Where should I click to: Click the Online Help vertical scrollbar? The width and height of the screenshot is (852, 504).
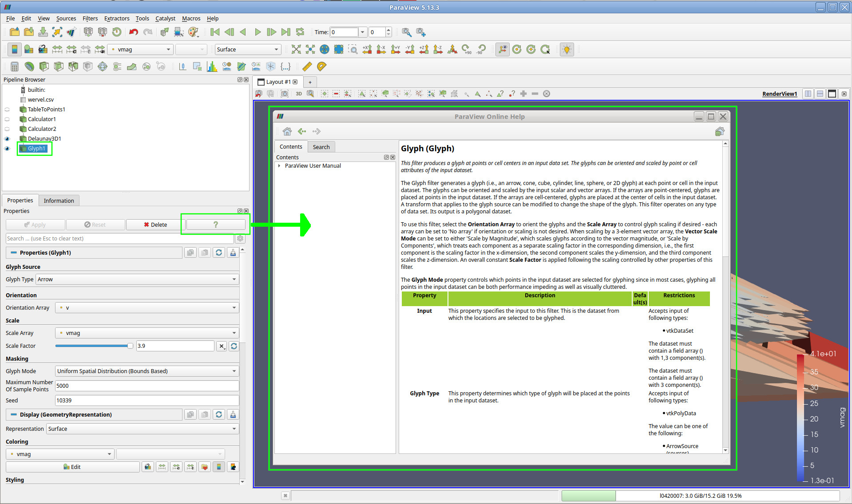pyautogui.click(x=725, y=297)
